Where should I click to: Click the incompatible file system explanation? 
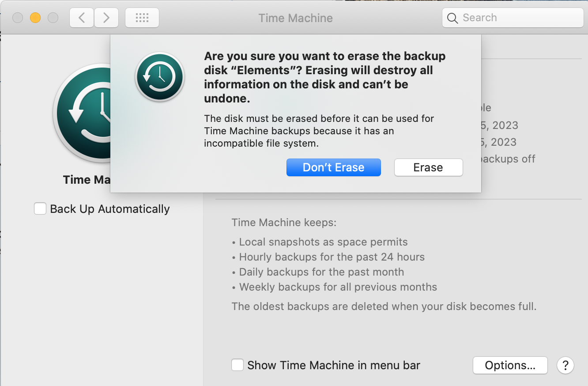click(319, 131)
